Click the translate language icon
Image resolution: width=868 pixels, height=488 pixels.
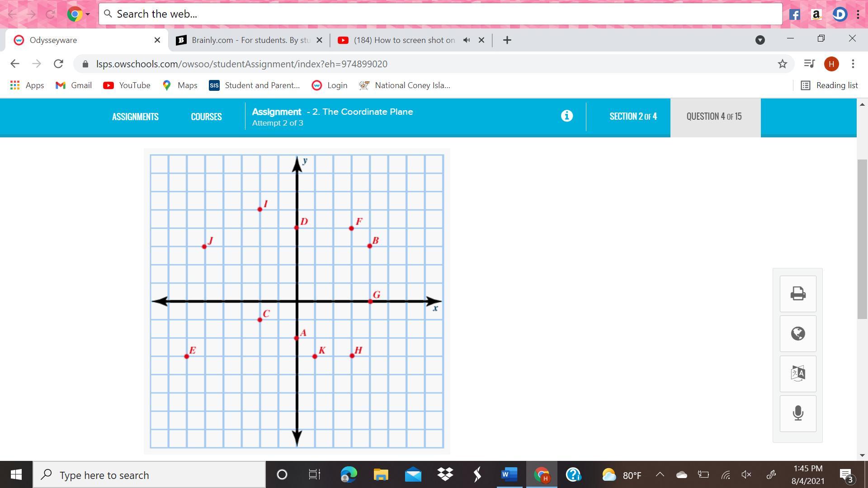798,374
